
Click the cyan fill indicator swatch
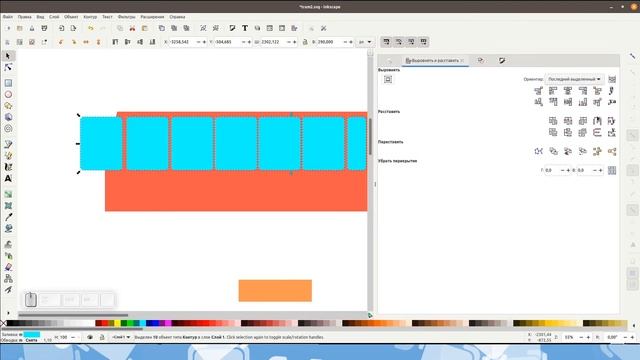[32, 334]
